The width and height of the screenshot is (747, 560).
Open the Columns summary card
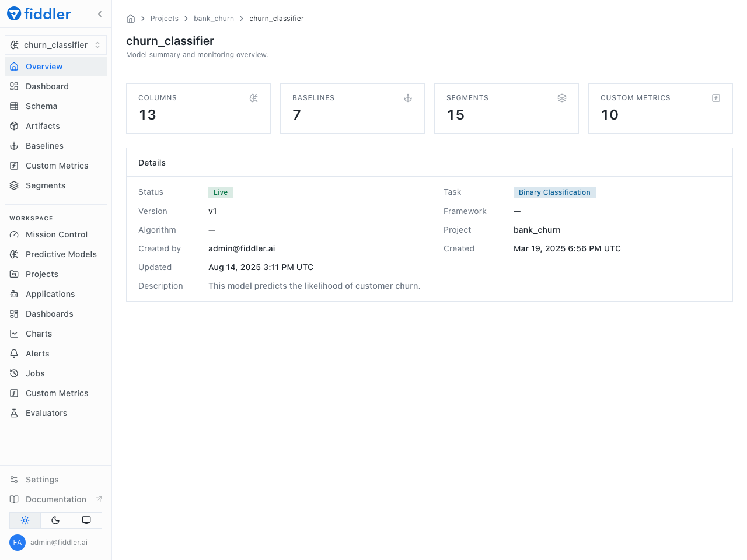coord(198,108)
